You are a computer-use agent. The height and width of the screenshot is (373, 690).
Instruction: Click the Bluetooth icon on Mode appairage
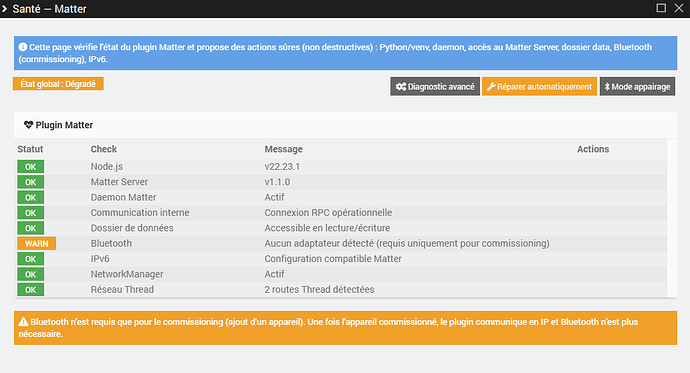(607, 87)
